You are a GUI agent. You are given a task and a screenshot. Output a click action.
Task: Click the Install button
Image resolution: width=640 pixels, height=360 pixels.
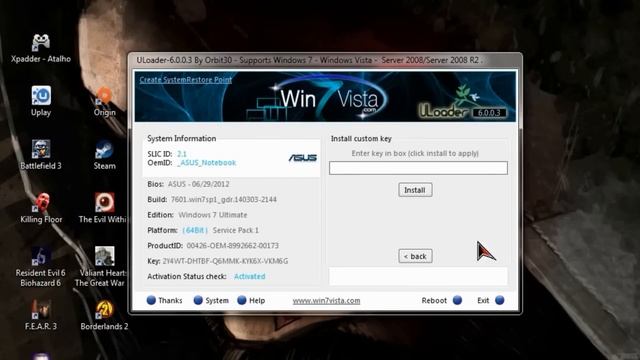[415, 190]
